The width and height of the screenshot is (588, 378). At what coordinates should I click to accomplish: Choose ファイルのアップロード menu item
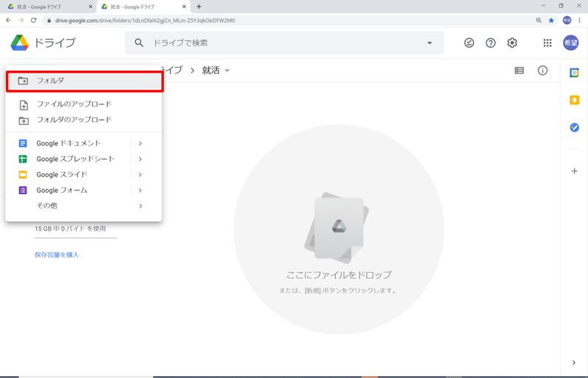click(84, 104)
